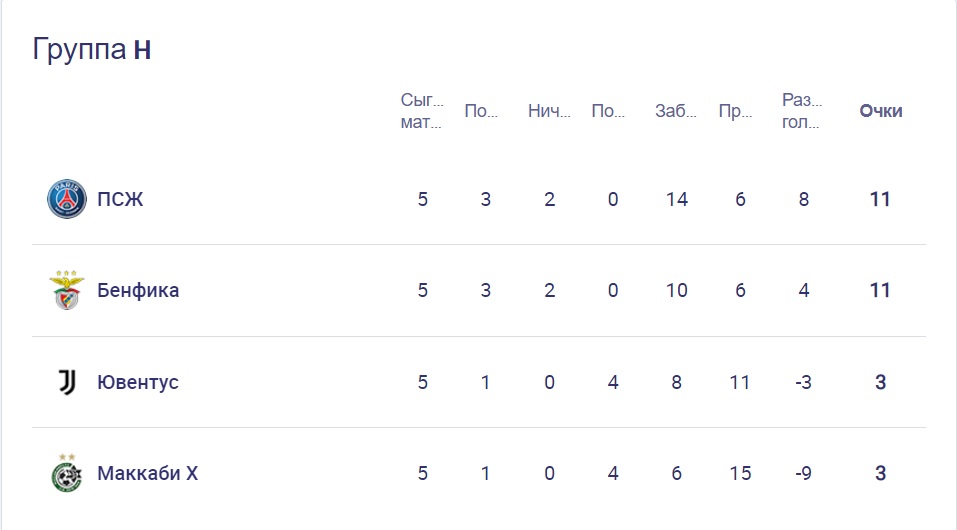Click Juventus goal difference -3
Viewport: 957px width, 530px height.
click(x=803, y=382)
